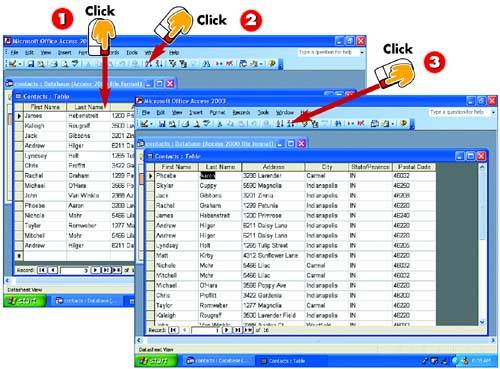This screenshot has height=369, width=500.
Task: Click 'Carmel' city cell in Phoebe row
Action: click(x=326, y=176)
